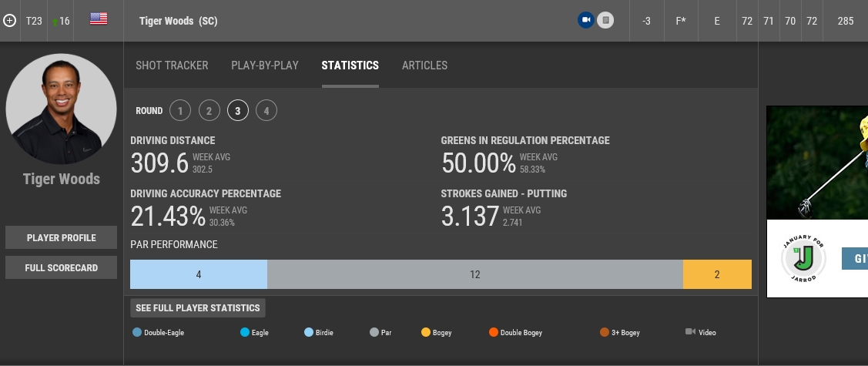Click the Video camera legend icon
This screenshot has height=366, width=868.
[x=690, y=332]
